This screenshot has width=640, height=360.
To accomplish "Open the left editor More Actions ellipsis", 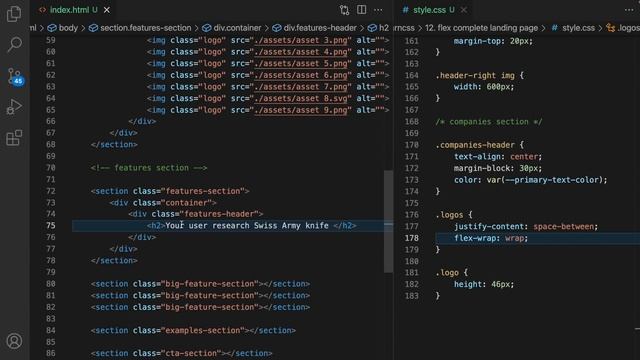I will pyautogui.click(x=378, y=10).
